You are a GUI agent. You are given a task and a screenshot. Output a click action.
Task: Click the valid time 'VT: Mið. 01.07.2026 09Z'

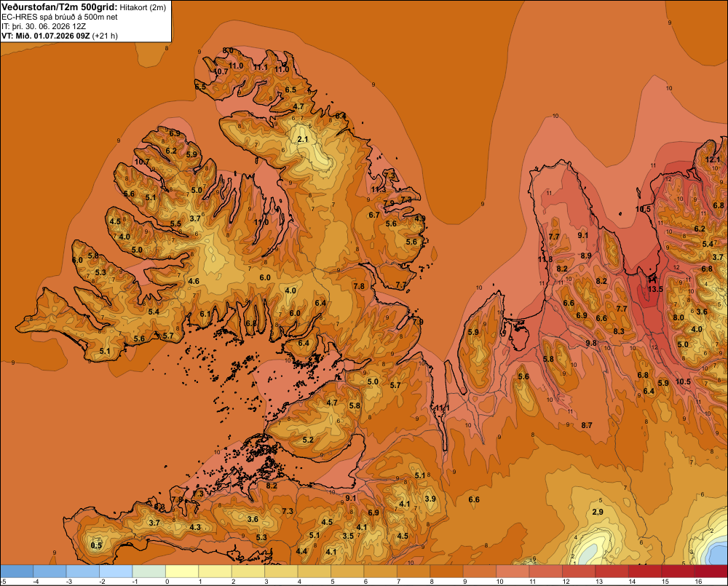[x=45, y=36]
